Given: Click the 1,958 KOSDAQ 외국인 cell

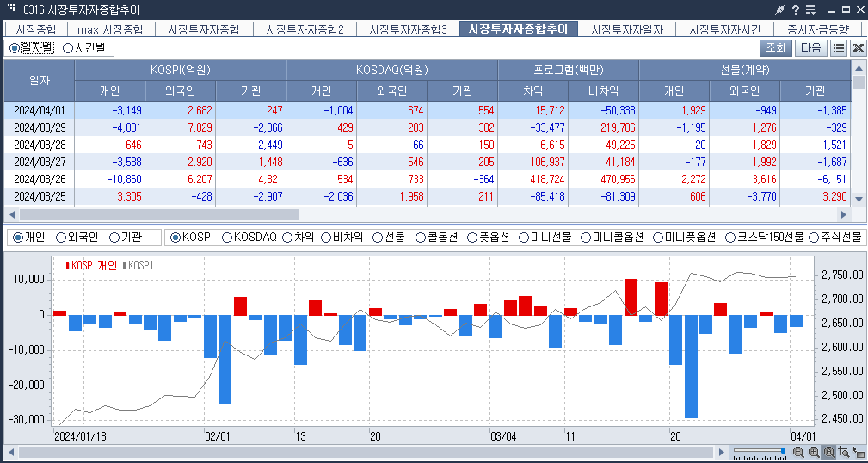Looking at the screenshot, I should pyautogui.click(x=392, y=196).
